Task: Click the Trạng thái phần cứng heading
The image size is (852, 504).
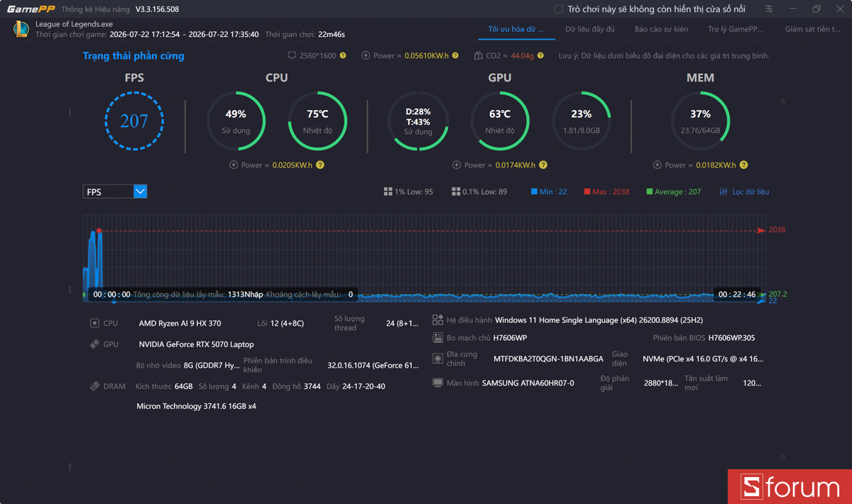Action: [x=133, y=55]
